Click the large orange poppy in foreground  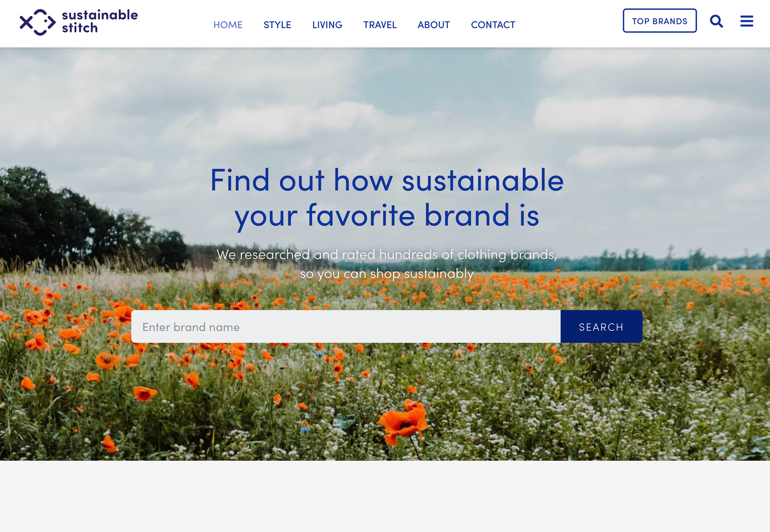point(403,422)
